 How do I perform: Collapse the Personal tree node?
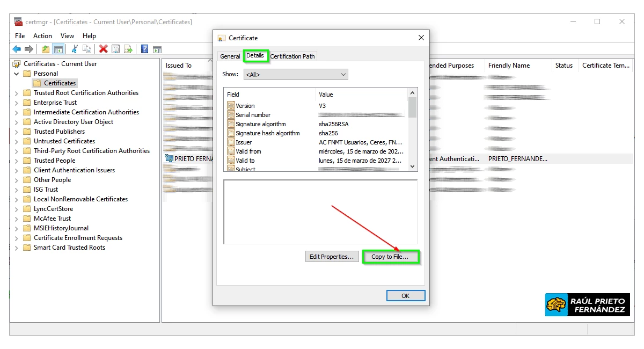point(17,74)
